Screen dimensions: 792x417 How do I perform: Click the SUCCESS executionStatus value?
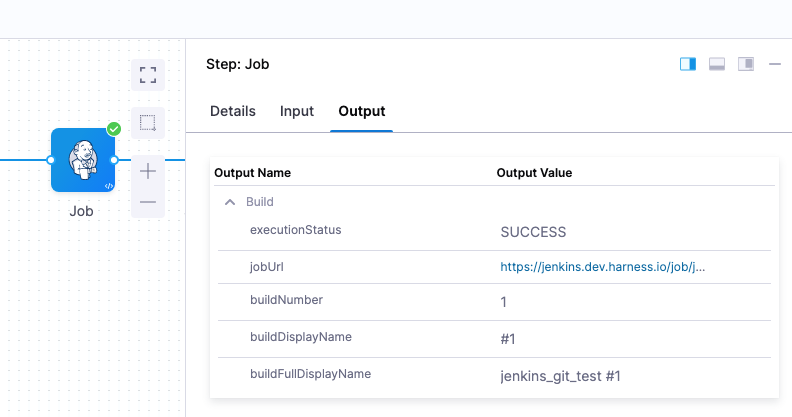coord(533,232)
